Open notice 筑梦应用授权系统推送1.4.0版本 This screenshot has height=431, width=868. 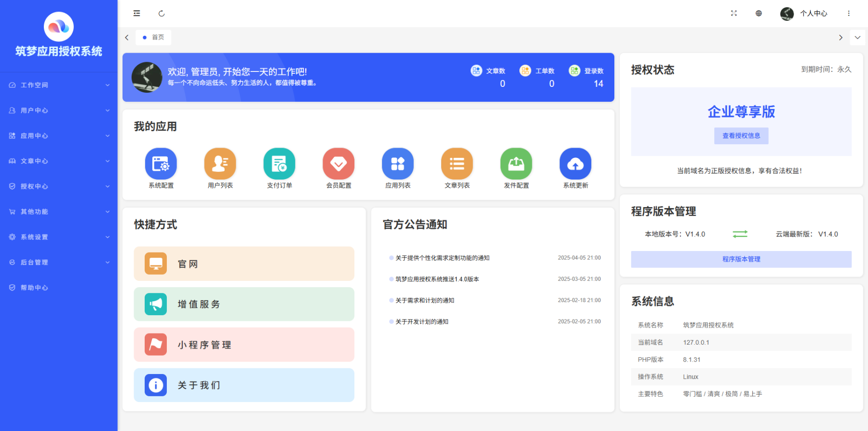coord(437,279)
